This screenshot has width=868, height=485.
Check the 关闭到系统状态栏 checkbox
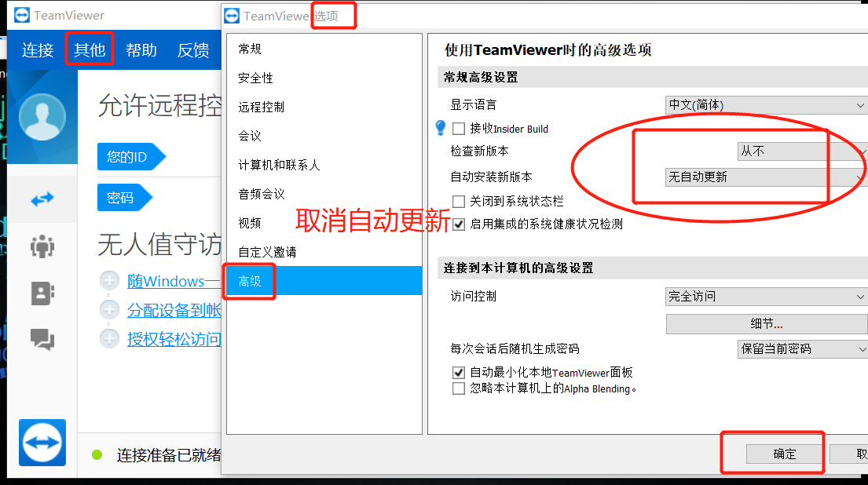[459, 202]
